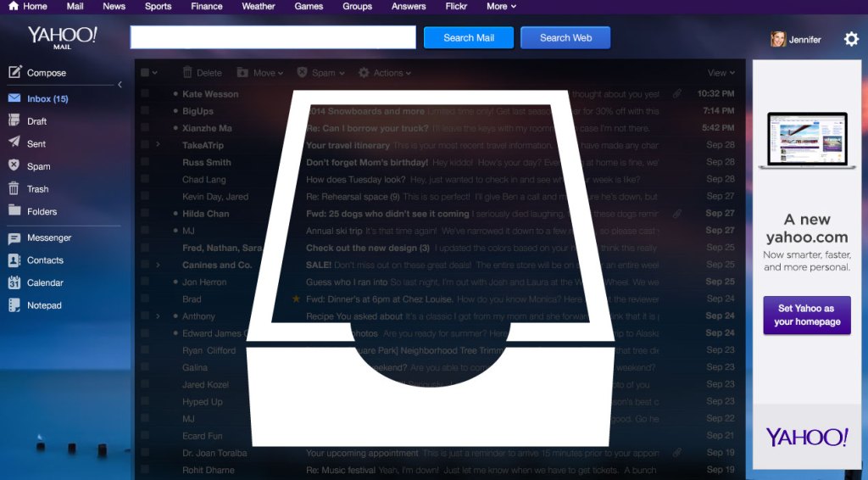Go to Groups in the top navigation
Image resolution: width=868 pixels, height=480 pixels.
357,6
